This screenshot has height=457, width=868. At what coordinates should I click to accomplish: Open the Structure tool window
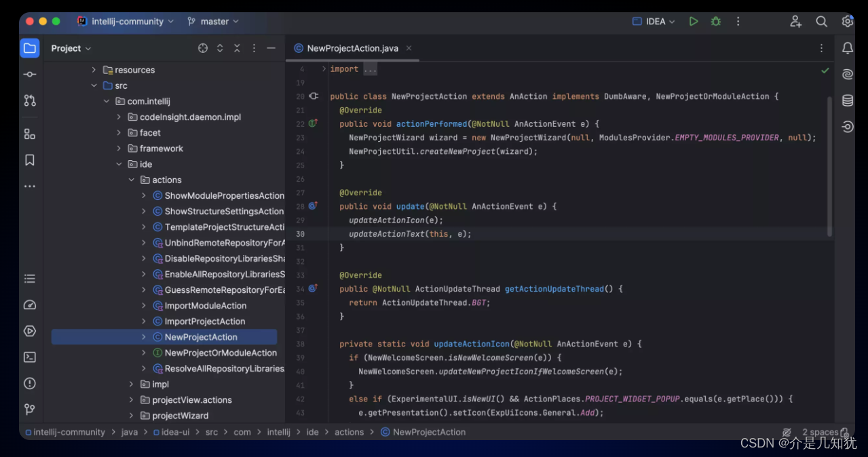point(30,134)
